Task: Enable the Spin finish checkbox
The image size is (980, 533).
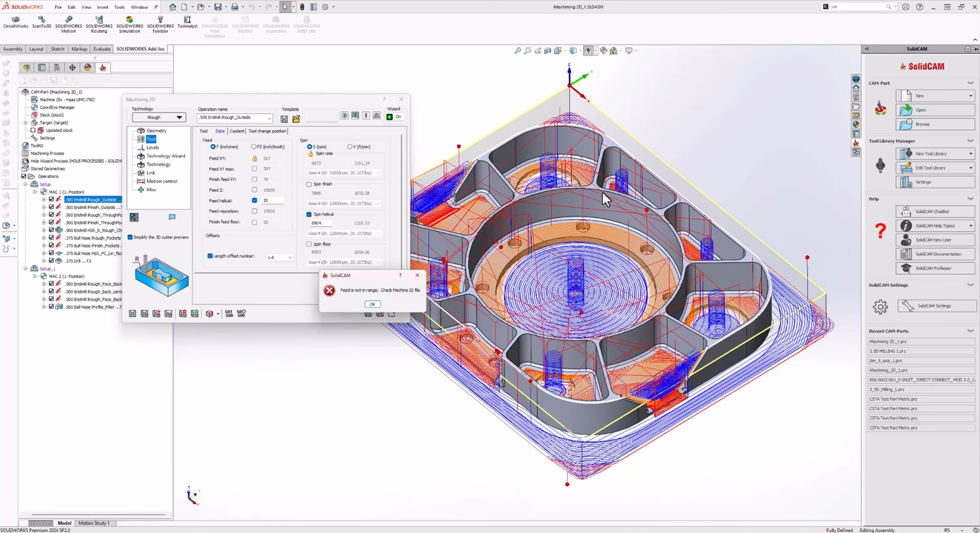Action: (309, 184)
